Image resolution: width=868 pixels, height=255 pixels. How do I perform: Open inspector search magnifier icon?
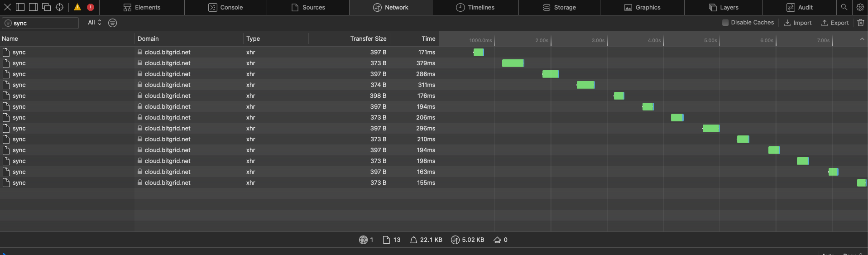click(x=844, y=7)
